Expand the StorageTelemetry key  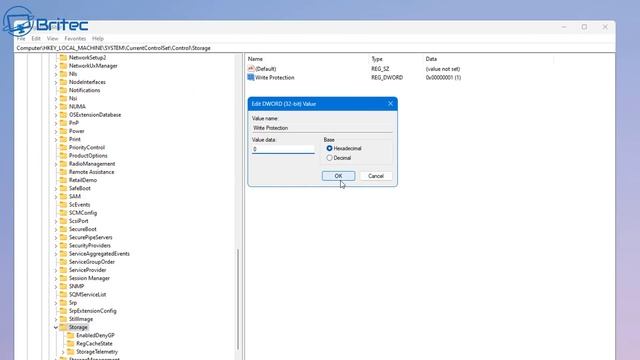click(x=63, y=351)
